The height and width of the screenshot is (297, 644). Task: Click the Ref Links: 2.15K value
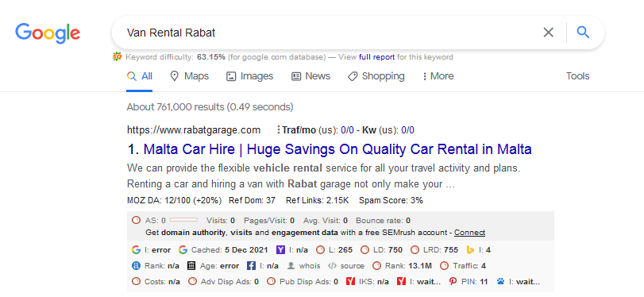(x=317, y=200)
